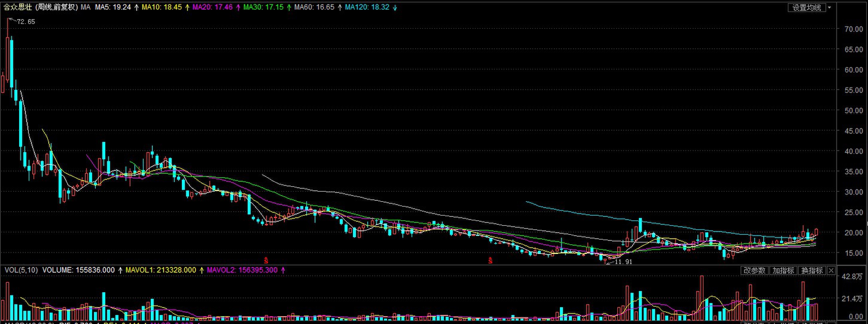Click the cyan down arrow after MA120
Screen dimensions: 868x324
(x=395, y=7)
